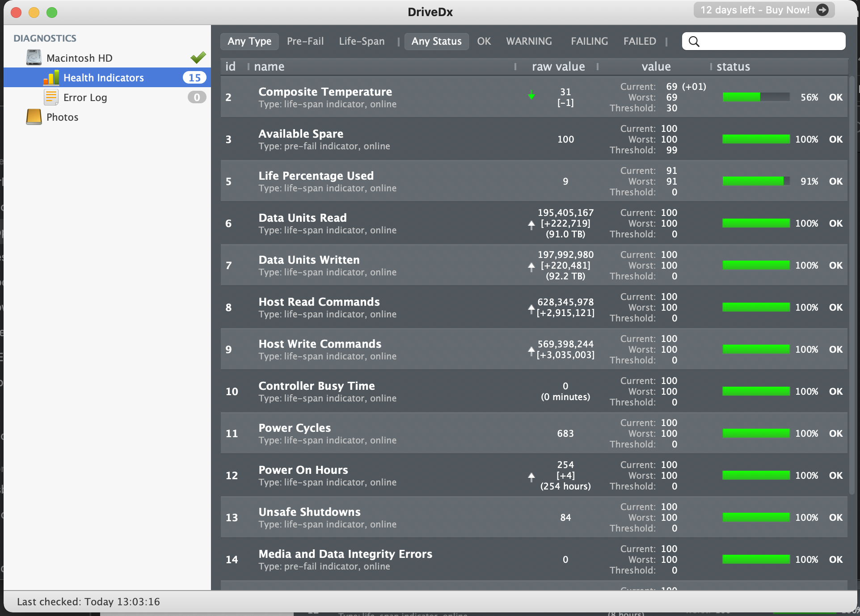Sort by name column header

(269, 67)
